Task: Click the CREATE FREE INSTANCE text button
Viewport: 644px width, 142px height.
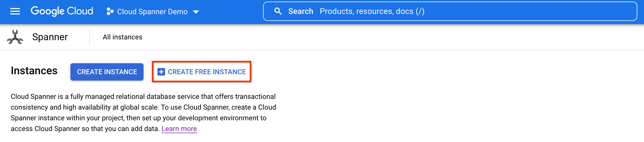Action: [x=207, y=72]
